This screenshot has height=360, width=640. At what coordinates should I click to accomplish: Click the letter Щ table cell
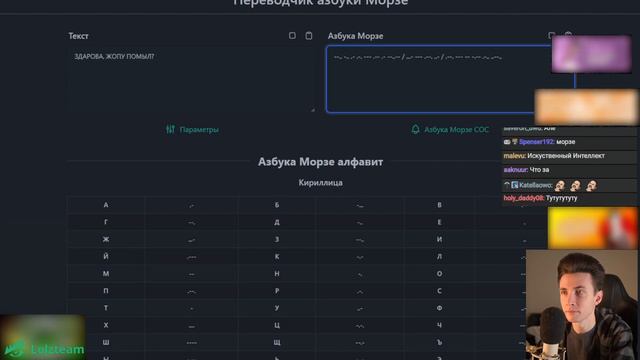tap(277, 342)
